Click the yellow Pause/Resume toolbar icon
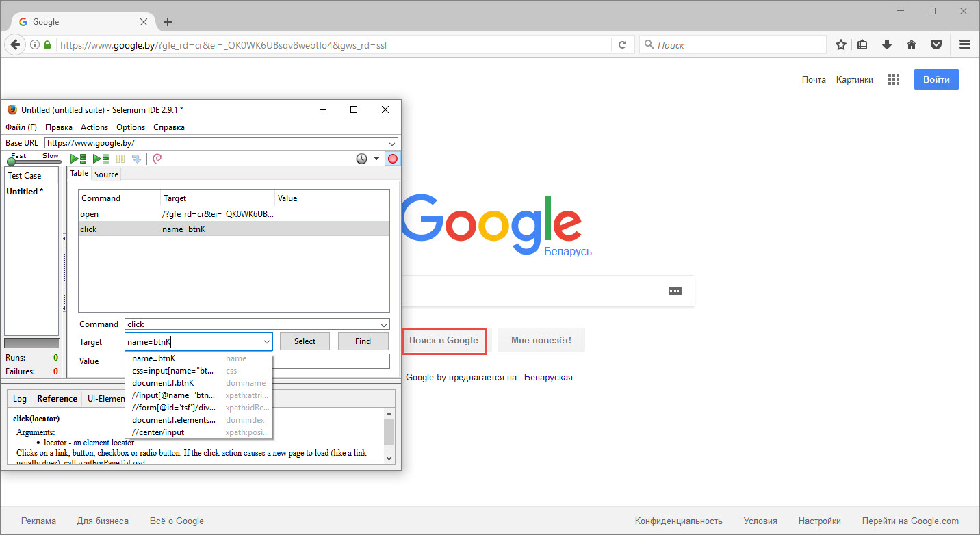Viewport: 980px width, 535px height. tap(120, 159)
